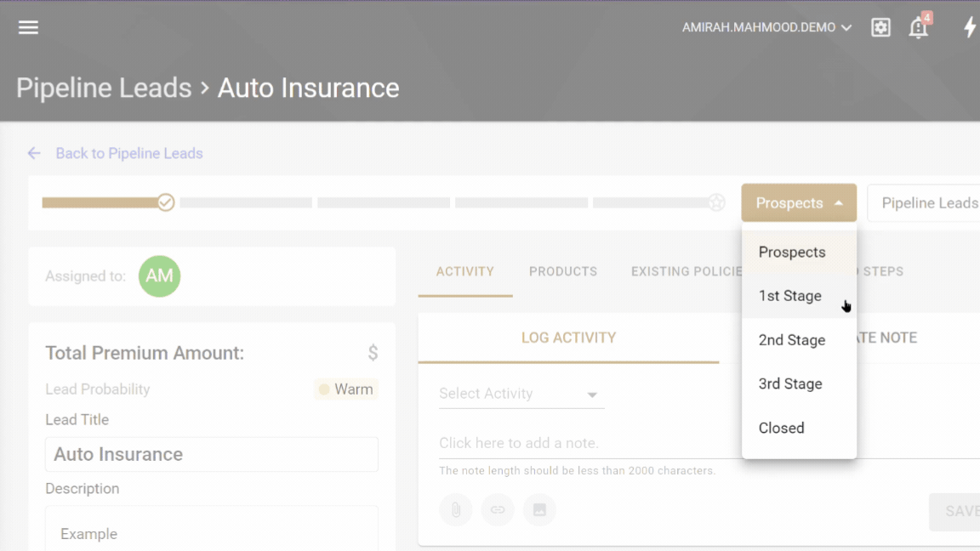The width and height of the screenshot is (980, 551).
Task: Switch to the Products tab
Action: coord(562,271)
